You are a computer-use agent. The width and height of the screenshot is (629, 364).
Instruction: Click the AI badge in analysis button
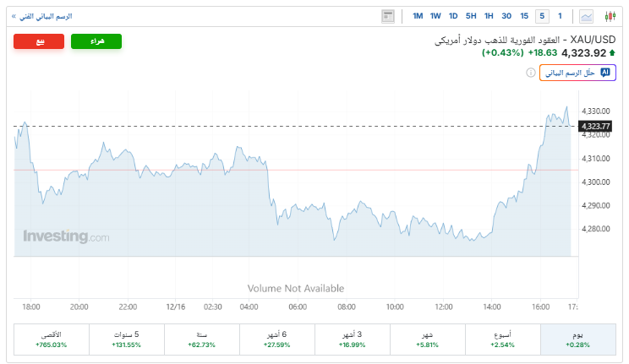(x=605, y=73)
